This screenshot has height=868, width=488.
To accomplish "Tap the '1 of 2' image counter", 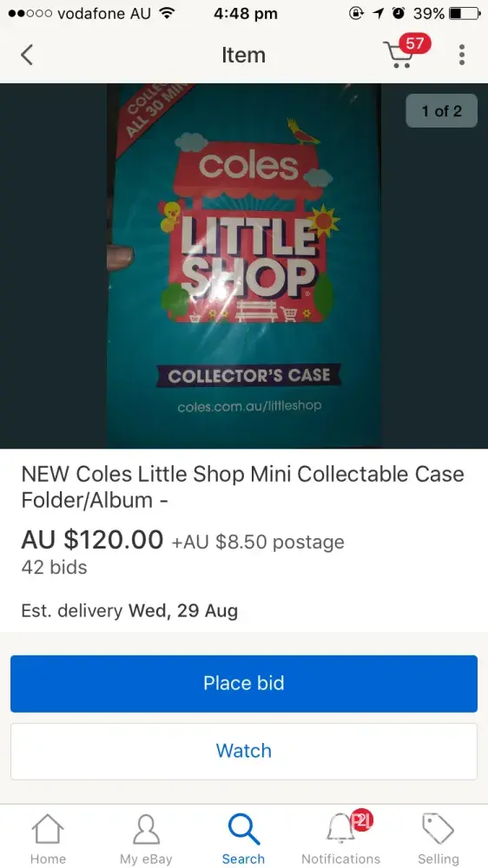I will [441, 111].
